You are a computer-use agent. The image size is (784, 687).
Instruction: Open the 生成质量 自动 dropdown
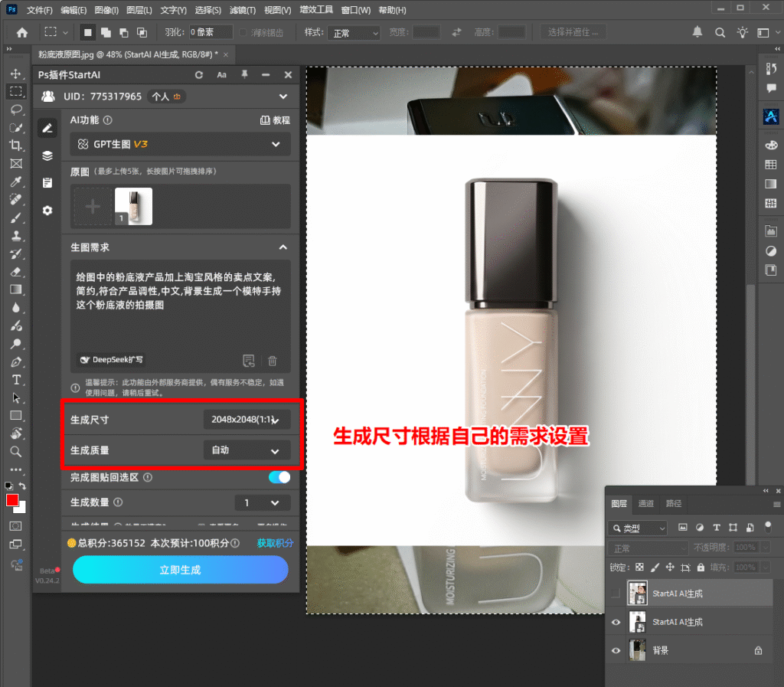tap(247, 450)
